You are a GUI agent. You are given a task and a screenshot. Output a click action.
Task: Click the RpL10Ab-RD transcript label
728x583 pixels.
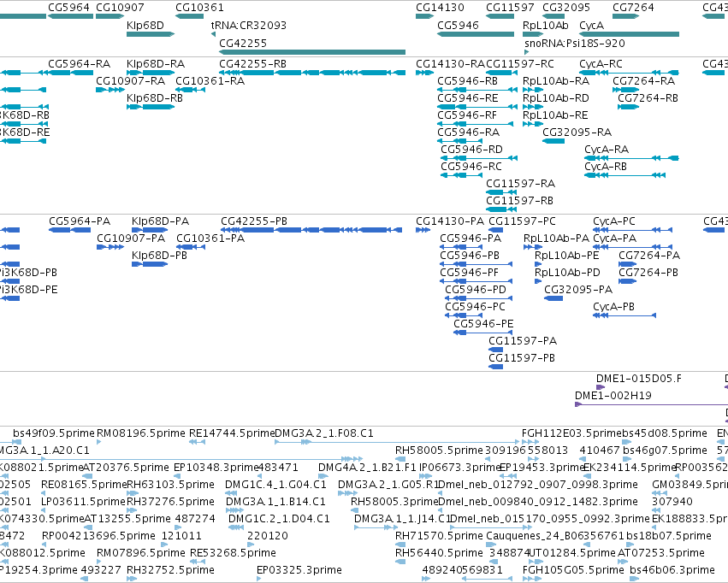click(x=556, y=98)
